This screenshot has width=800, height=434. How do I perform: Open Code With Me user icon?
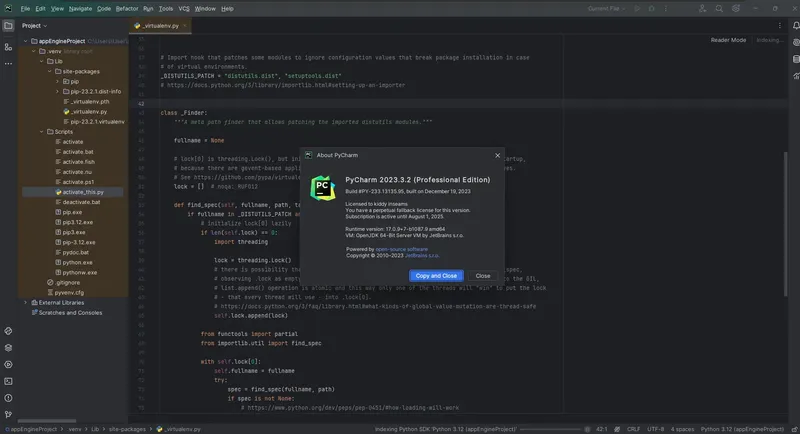[x=703, y=9]
